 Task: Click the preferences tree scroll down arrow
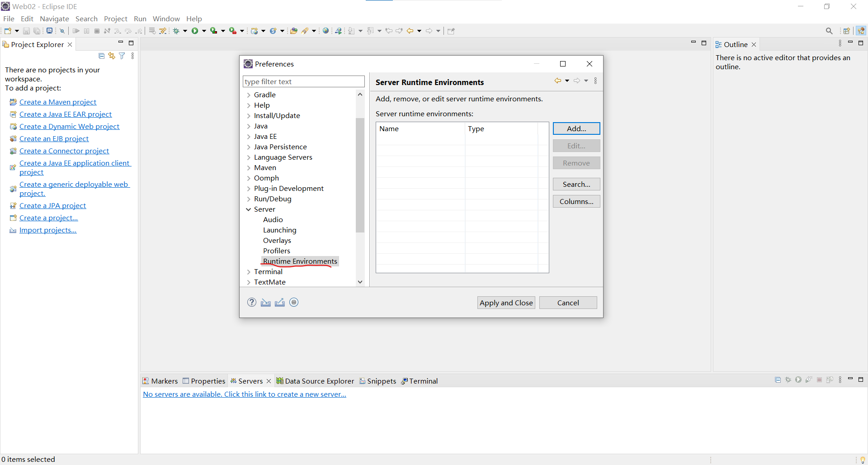coord(360,282)
